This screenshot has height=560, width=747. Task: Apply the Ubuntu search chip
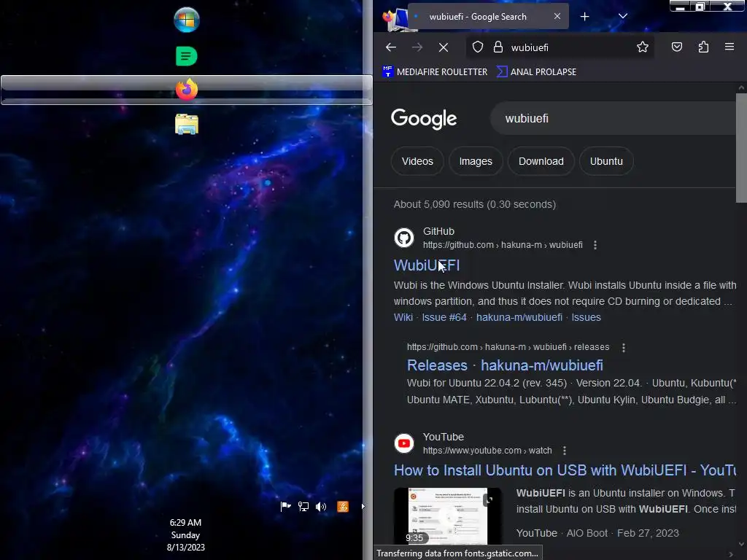point(606,161)
